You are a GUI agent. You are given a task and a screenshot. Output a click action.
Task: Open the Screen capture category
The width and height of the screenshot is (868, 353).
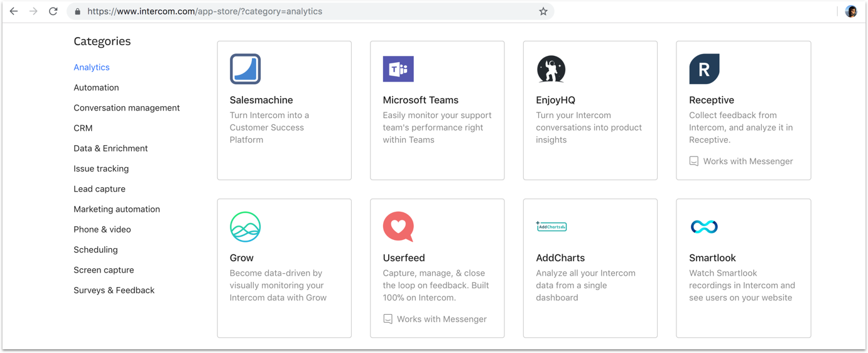104,270
